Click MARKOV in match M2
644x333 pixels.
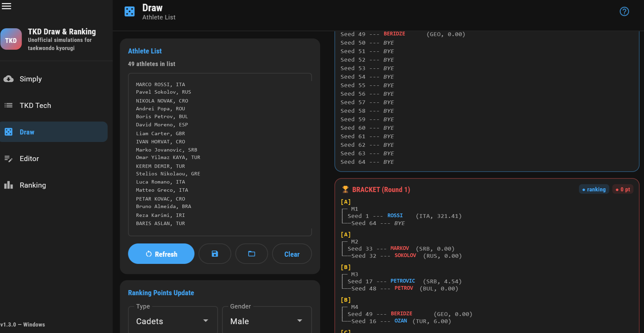(x=399, y=248)
